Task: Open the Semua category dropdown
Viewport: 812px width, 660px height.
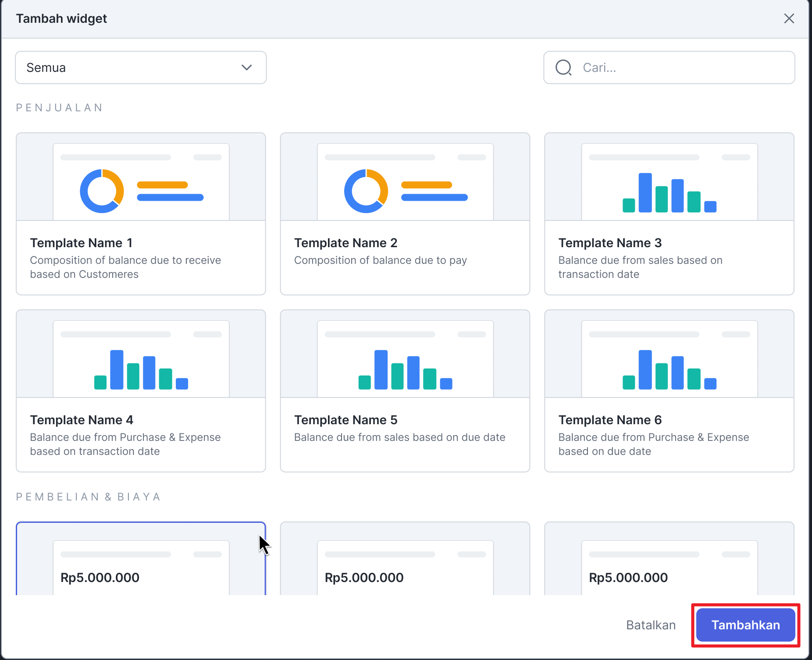Action: (141, 67)
